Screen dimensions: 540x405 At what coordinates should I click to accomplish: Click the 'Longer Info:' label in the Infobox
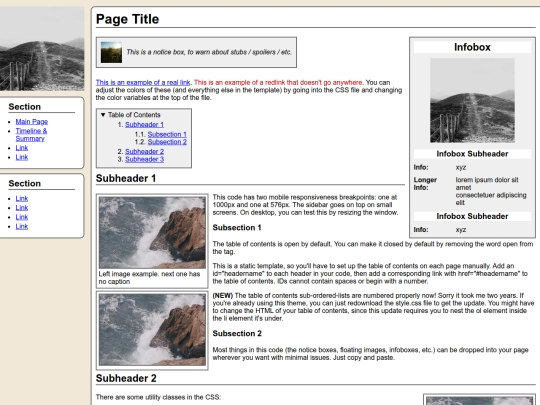pos(425,184)
